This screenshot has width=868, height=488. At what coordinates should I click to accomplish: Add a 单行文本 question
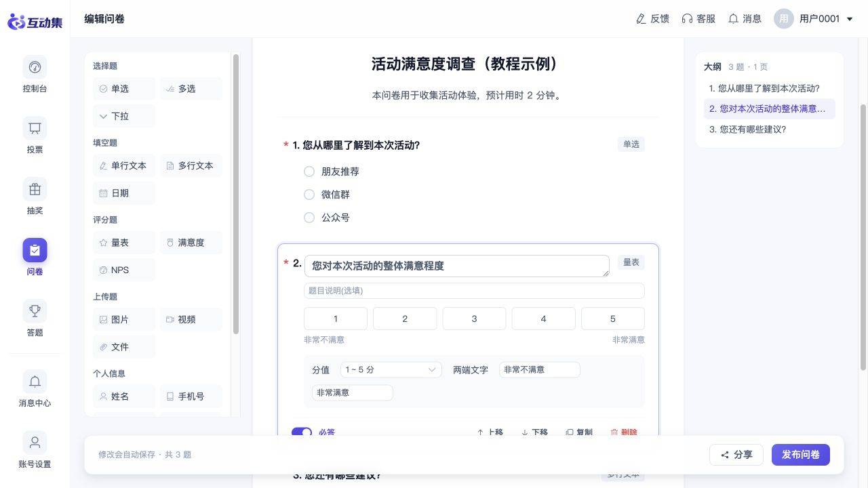pos(124,165)
